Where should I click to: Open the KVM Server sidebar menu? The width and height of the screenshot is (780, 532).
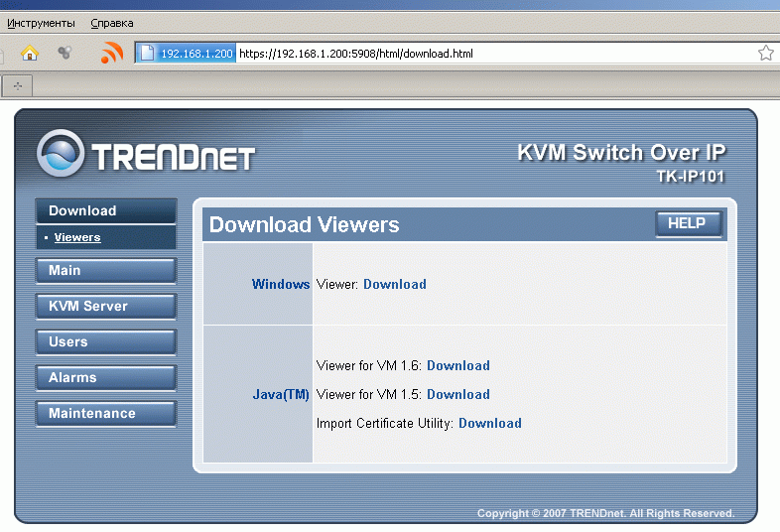(106, 307)
